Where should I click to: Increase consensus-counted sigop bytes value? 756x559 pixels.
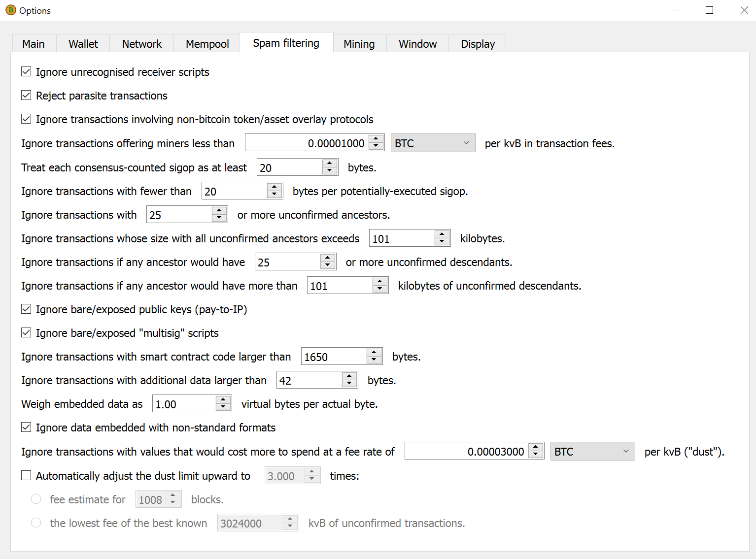point(330,163)
